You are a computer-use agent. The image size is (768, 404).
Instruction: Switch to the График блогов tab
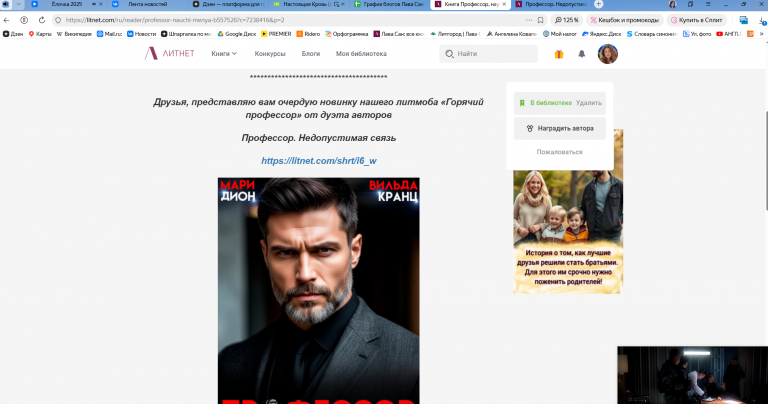[389, 4]
